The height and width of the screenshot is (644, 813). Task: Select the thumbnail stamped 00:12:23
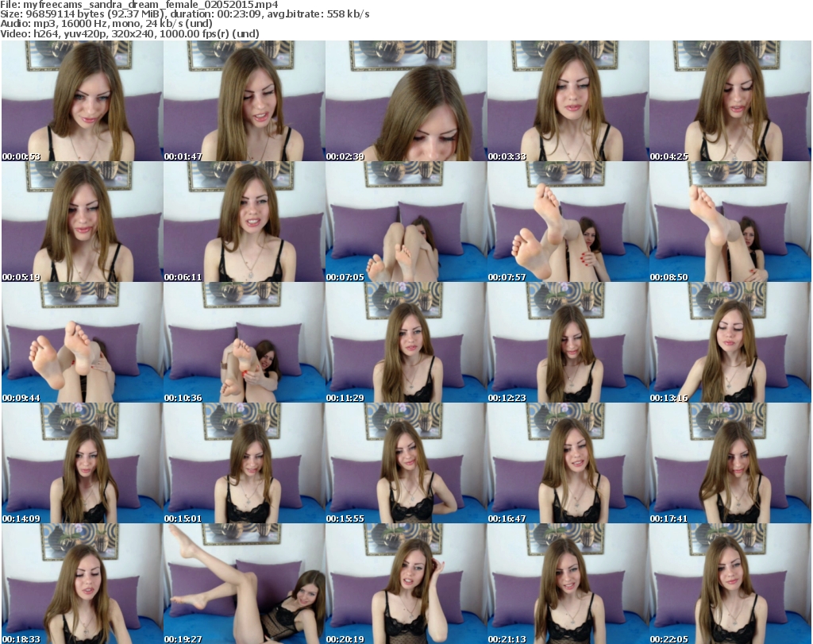568,342
